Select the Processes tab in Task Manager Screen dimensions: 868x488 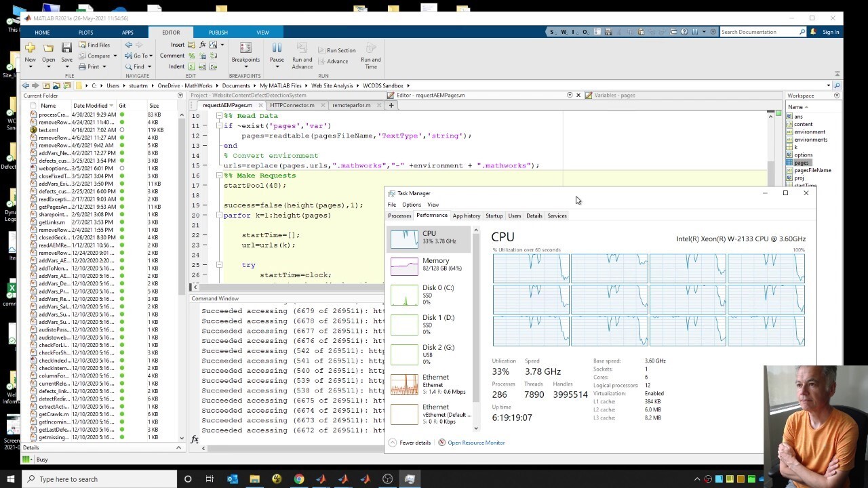coord(399,216)
